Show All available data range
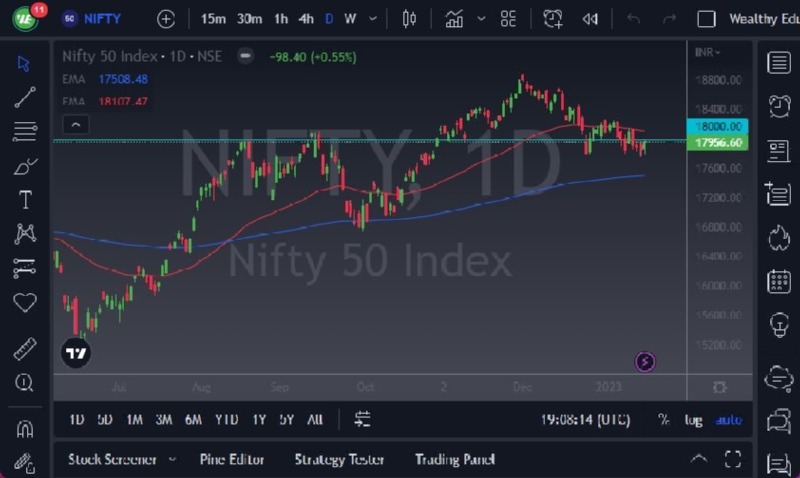The width and height of the screenshot is (800, 478). pos(315,420)
